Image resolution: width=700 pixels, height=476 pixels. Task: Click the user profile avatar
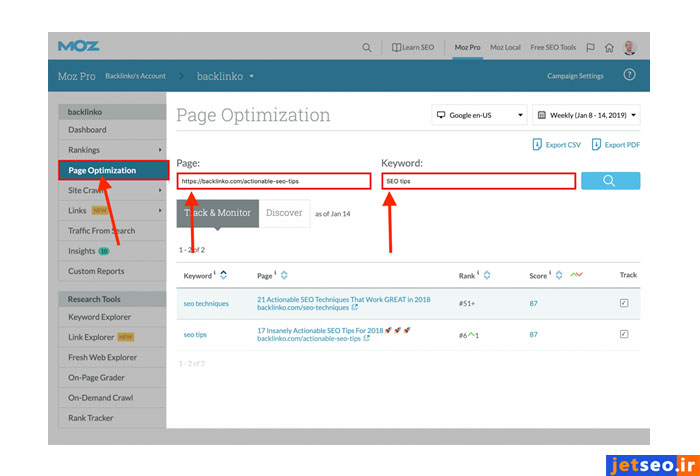[x=629, y=47]
